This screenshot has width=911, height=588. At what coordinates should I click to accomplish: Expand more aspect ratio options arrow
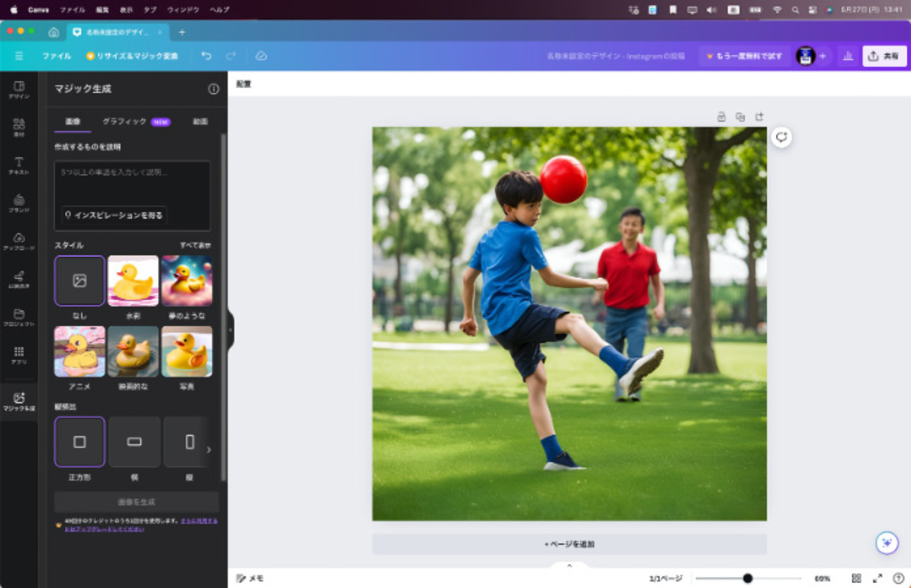tap(208, 450)
